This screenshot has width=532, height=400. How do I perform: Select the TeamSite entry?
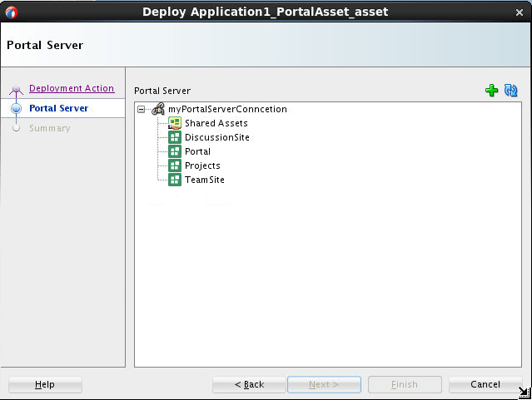pos(205,180)
